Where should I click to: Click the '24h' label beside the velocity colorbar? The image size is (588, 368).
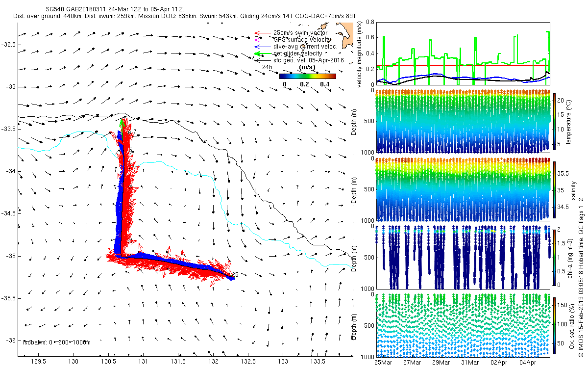point(267,67)
